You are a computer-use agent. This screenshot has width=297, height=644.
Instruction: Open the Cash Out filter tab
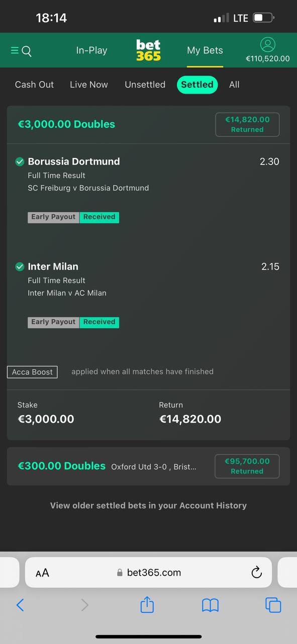pyautogui.click(x=34, y=85)
